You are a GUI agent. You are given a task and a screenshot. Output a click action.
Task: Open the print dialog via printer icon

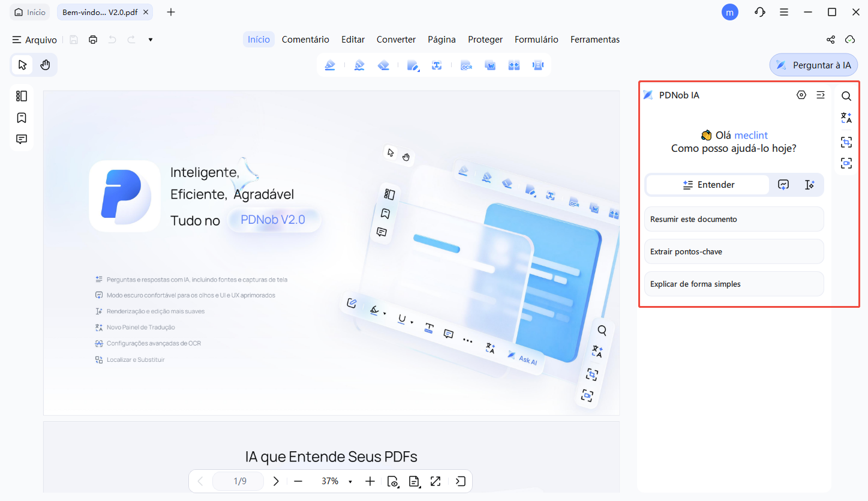click(92, 39)
